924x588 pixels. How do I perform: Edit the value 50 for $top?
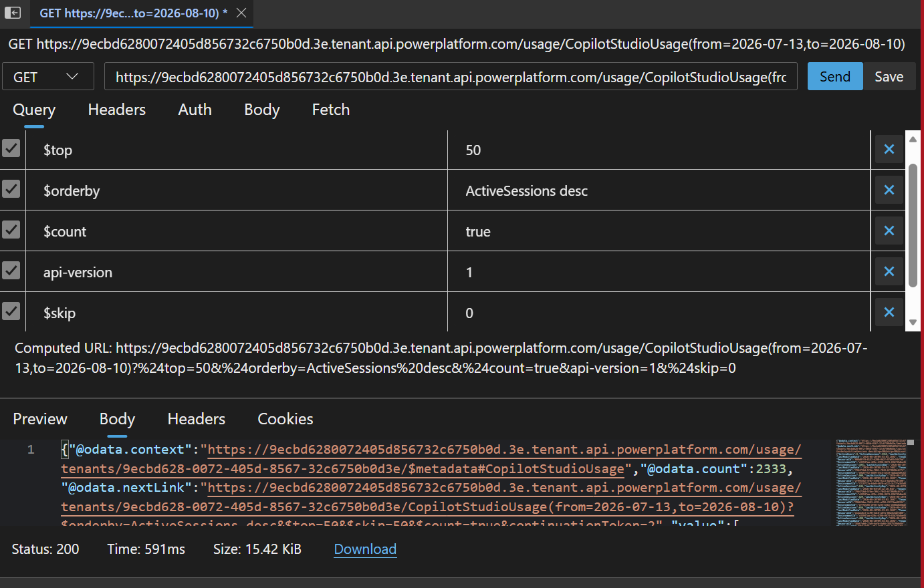659,150
